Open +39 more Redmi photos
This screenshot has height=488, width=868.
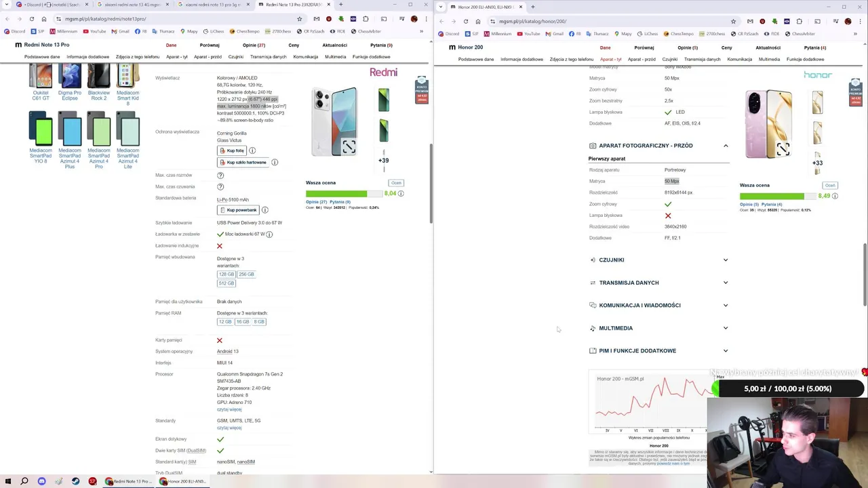[384, 161]
